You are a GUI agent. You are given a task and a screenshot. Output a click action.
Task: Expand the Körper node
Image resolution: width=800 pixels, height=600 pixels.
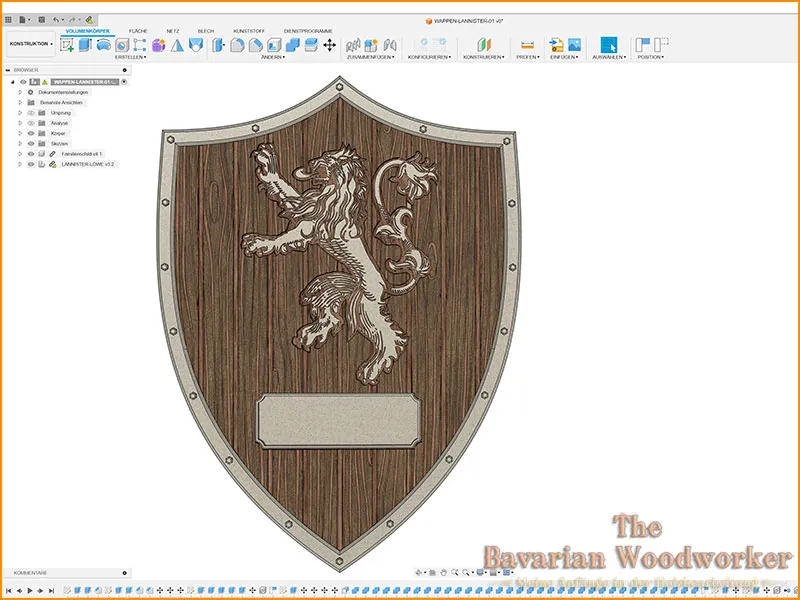coord(20,133)
